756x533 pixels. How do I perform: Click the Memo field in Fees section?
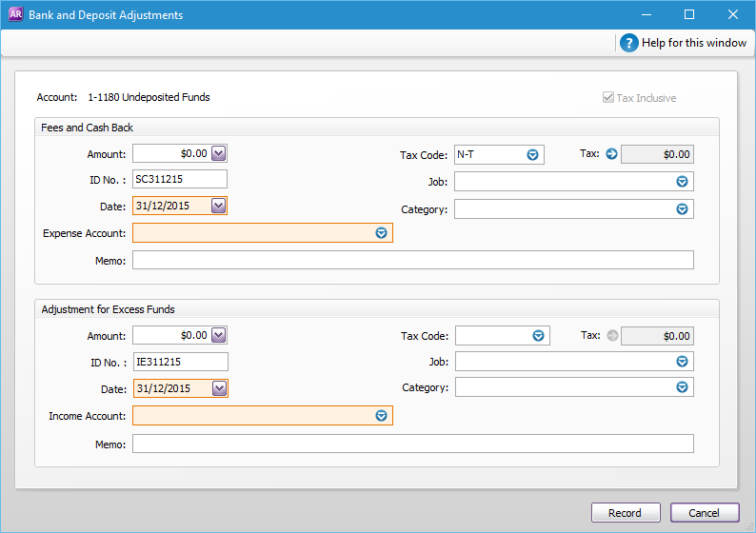[412, 261]
